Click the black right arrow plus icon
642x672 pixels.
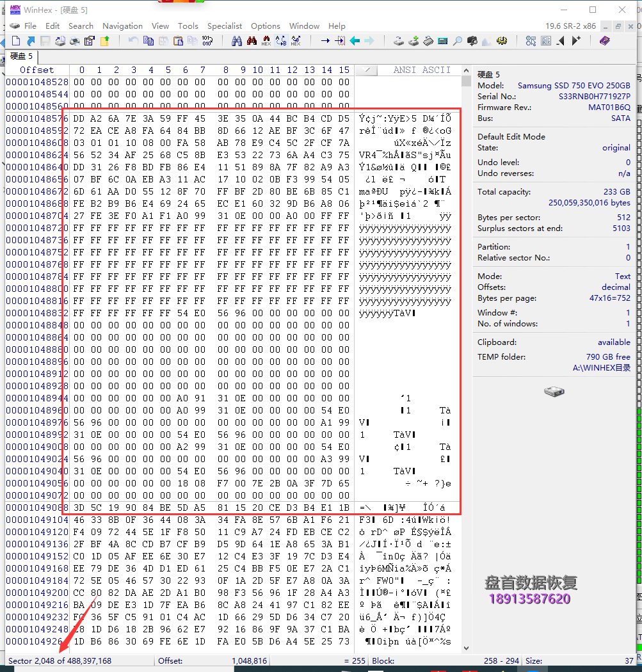point(576,41)
